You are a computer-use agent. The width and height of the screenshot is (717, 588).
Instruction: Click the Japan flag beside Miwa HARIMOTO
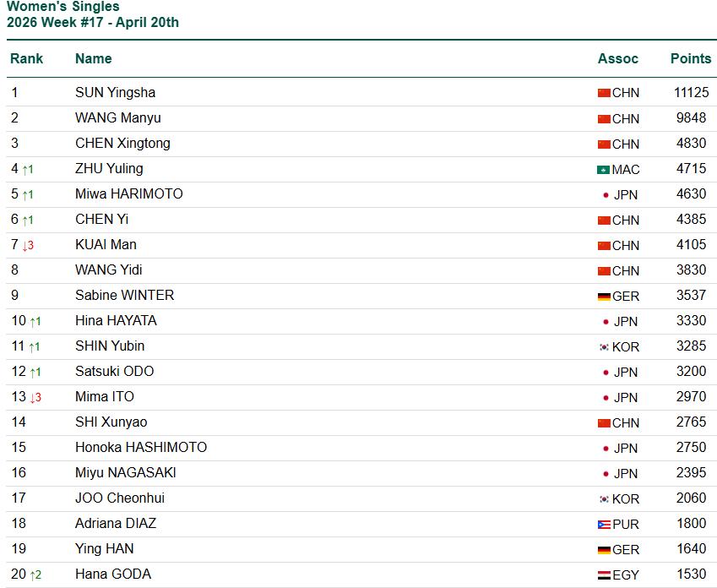(x=606, y=195)
